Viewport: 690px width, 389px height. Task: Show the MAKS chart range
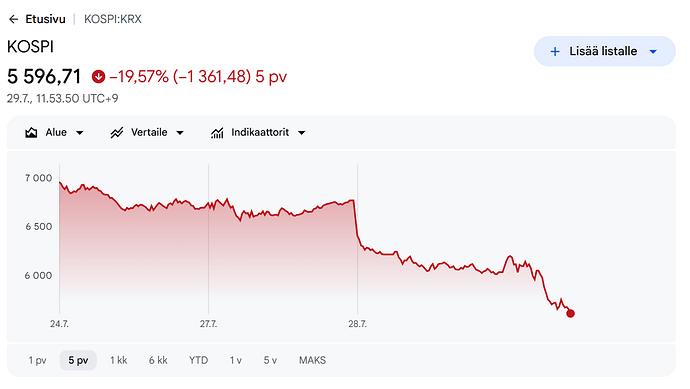[312, 360]
